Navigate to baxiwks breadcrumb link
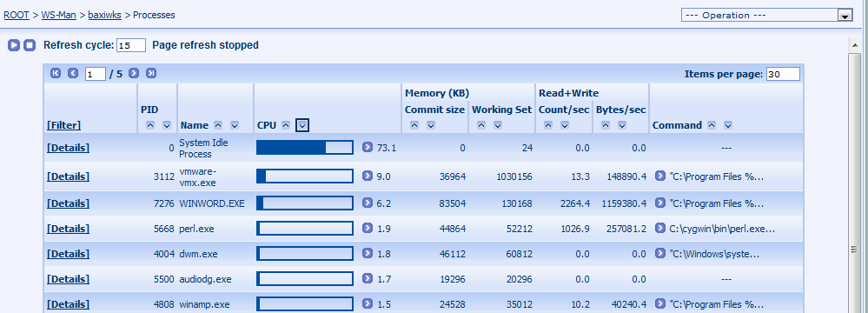This screenshot has width=868, height=313. (x=104, y=15)
